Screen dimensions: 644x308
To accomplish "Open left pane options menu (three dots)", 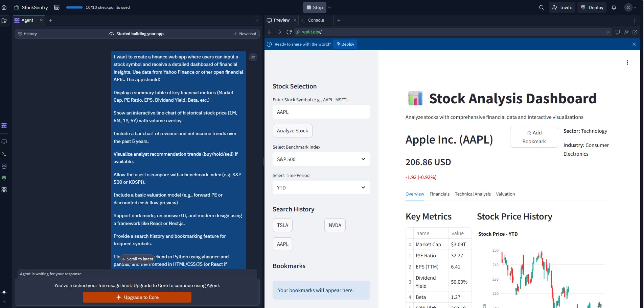I will [x=257, y=21].
